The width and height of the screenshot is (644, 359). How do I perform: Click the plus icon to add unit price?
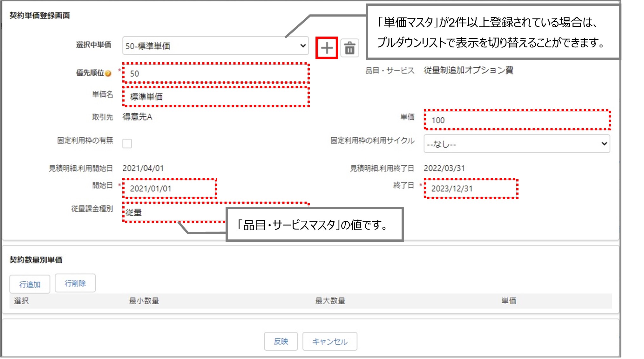pos(326,48)
